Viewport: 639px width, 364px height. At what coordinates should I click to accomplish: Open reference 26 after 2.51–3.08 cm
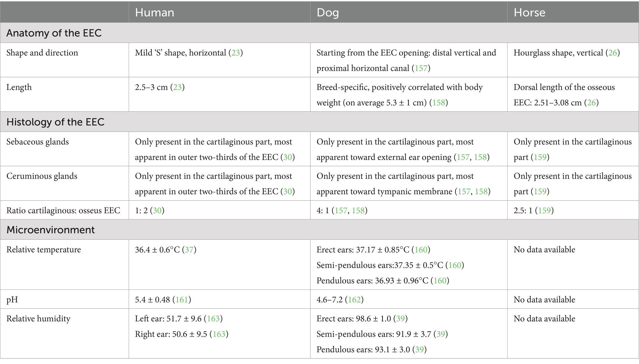tap(591, 103)
